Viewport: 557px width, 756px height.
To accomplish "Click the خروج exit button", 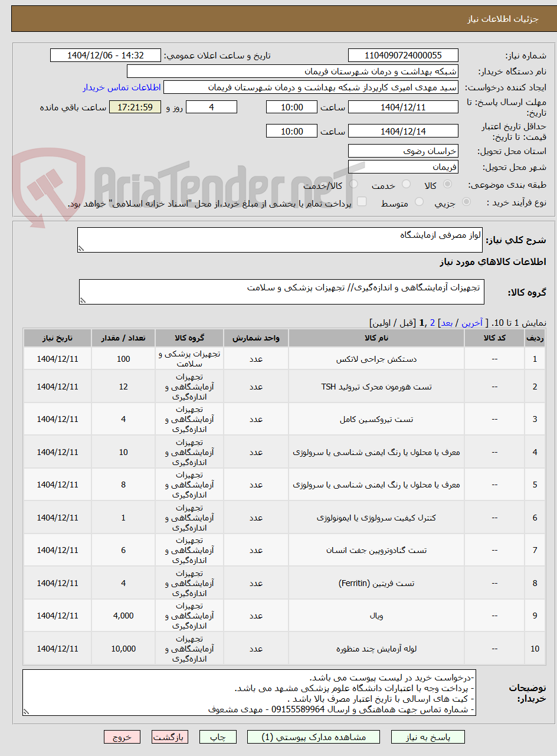I will click(x=122, y=737).
